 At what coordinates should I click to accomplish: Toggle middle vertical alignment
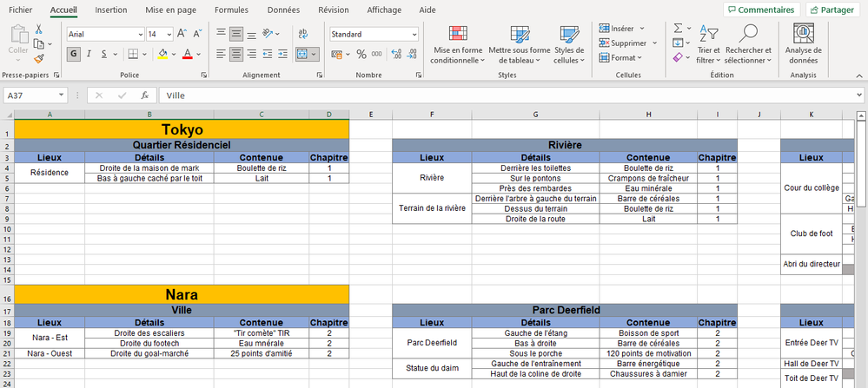[236, 34]
